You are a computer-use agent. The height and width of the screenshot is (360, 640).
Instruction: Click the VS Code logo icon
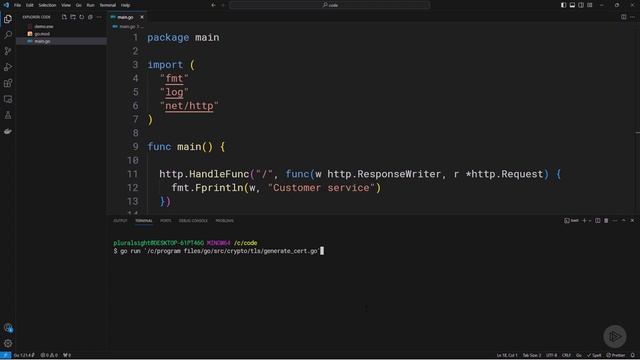[x=6, y=5]
